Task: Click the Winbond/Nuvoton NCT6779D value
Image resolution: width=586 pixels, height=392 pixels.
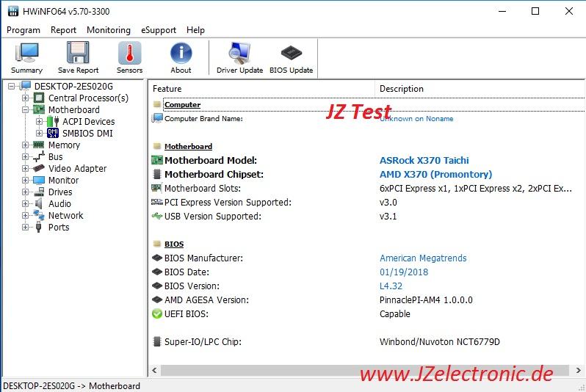Action: [x=439, y=341]
